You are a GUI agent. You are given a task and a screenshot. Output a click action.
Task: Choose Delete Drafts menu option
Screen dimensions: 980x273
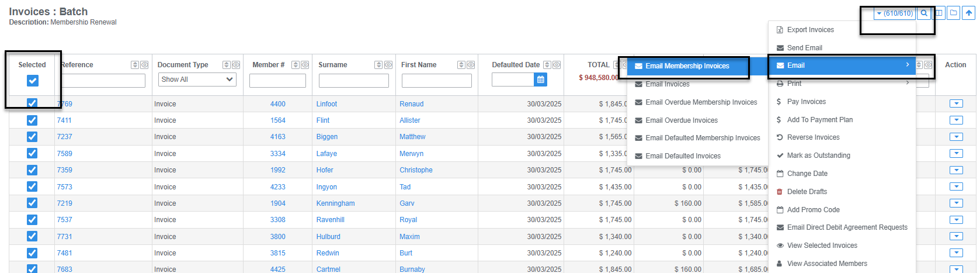(842, 192)
